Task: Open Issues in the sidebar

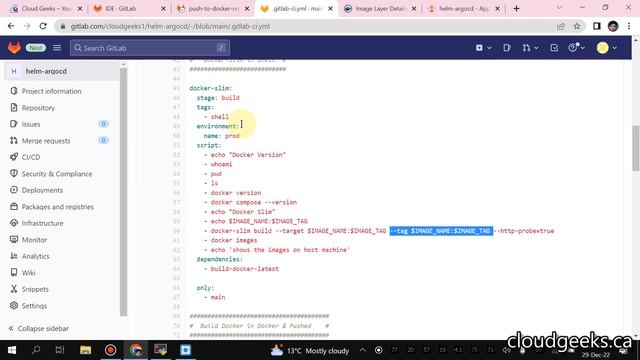Action: 31,124
